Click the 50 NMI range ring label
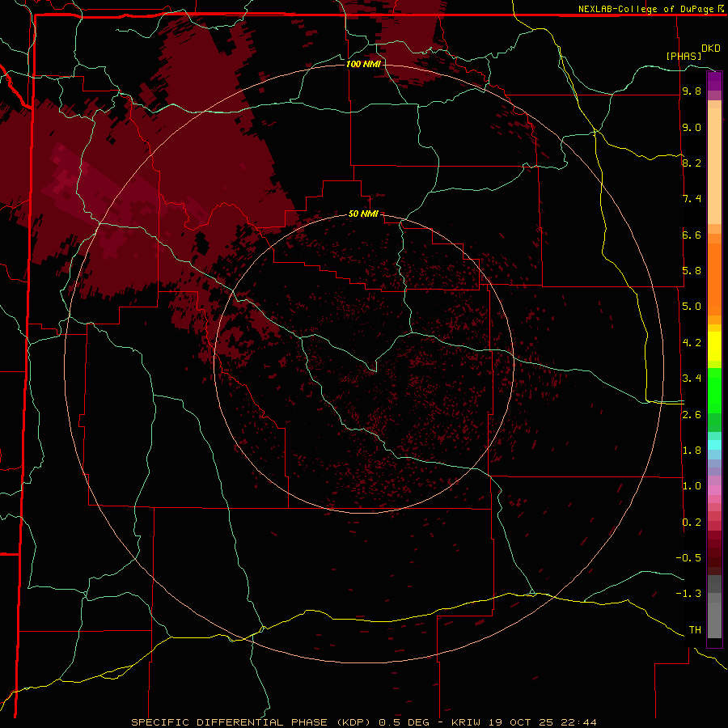The image size is (728, 728). (363, 214)
